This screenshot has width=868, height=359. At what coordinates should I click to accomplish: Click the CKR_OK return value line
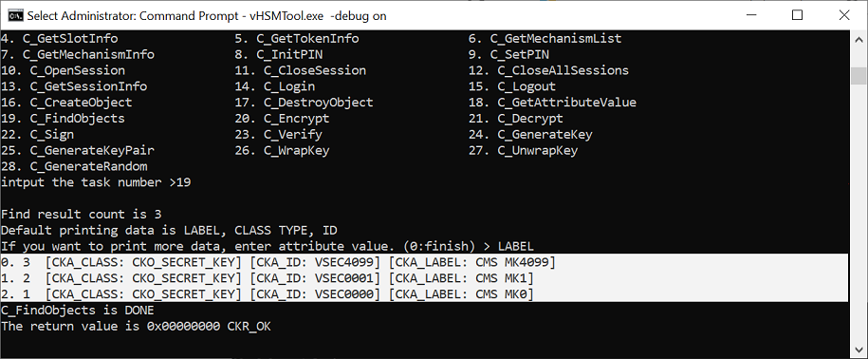pos(137,327)
